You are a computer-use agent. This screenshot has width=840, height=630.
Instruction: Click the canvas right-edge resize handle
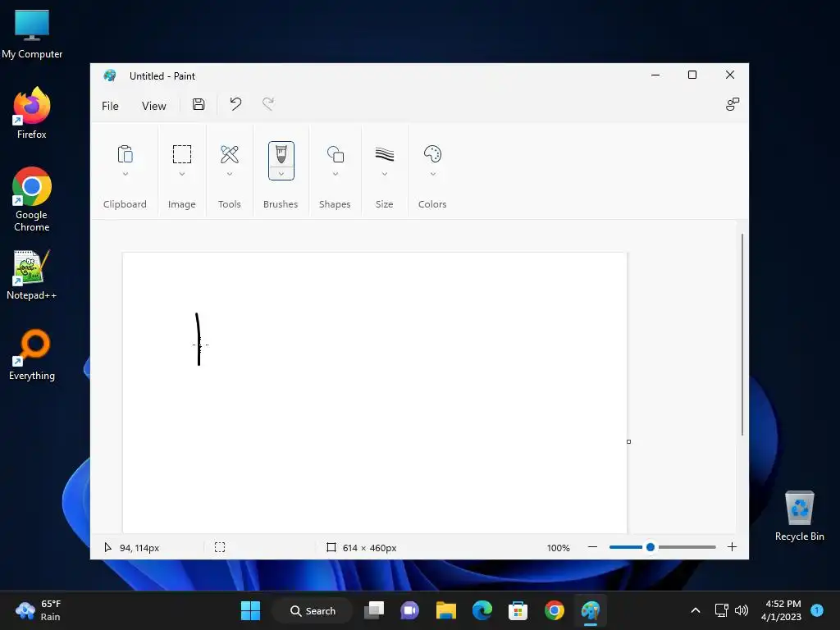coord(628,441)
